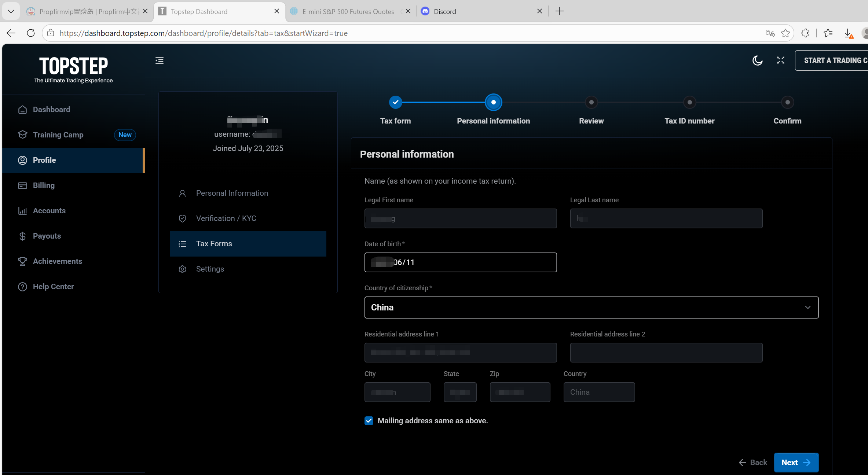The height and width of the screenshot is (475, 868).
Task: Click the TOPSTEP logo
Action: pos(73,70)
